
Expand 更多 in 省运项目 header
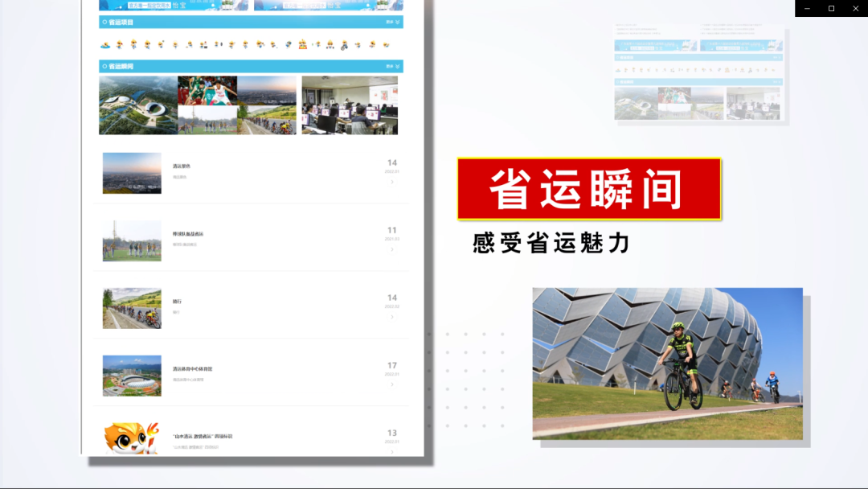(391, 23)
